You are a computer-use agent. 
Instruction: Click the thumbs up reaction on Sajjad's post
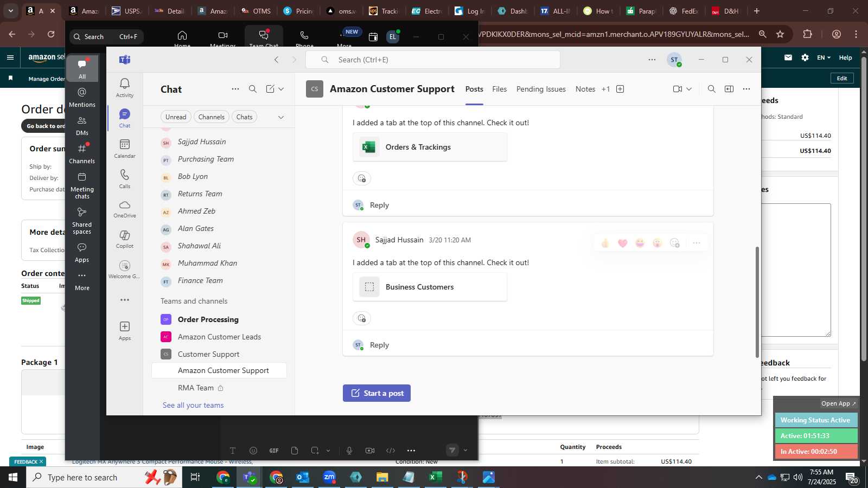(605, 243)
